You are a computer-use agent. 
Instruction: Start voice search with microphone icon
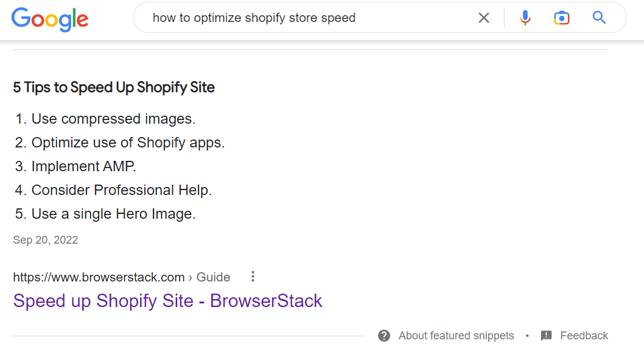(525, 18)
